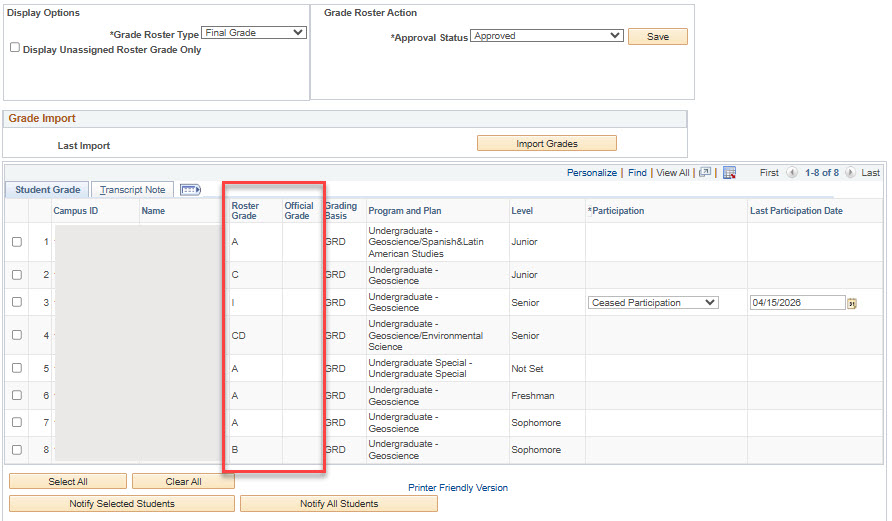
Task: Click Not Set level in row 5
Action: tap(527, 369)
